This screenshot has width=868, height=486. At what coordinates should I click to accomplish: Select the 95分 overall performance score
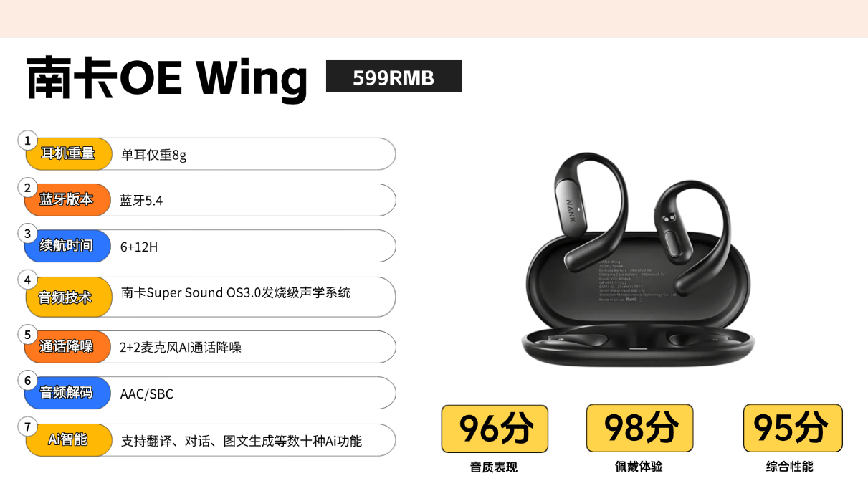[x=793, y=428]
